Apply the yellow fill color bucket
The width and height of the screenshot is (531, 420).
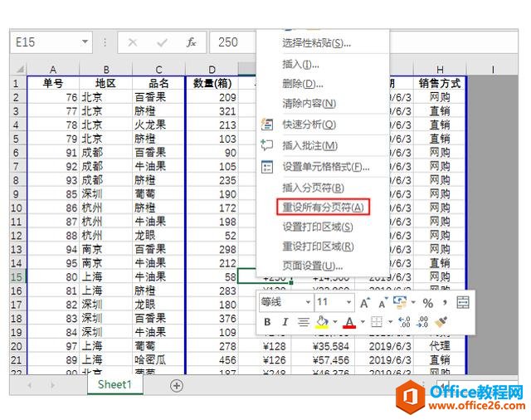322,322
